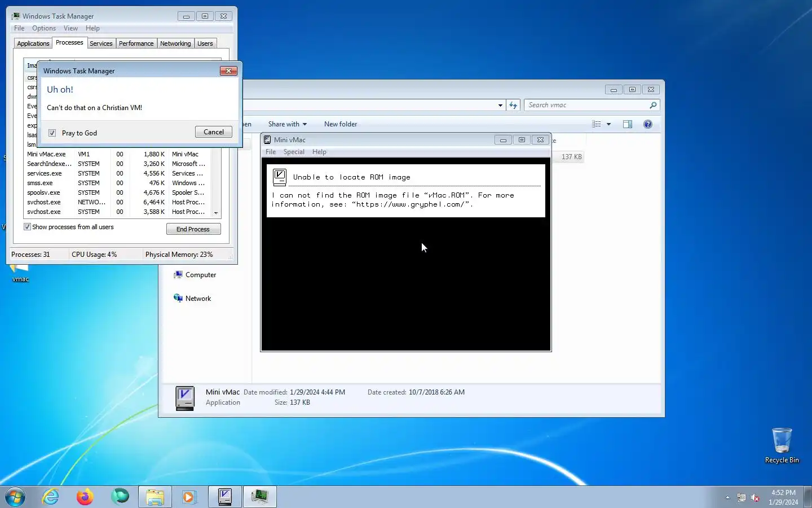Viewport: 812px width, 508px height.
Task: Click the muted volume tray icon
Action: tap(756, 498)
